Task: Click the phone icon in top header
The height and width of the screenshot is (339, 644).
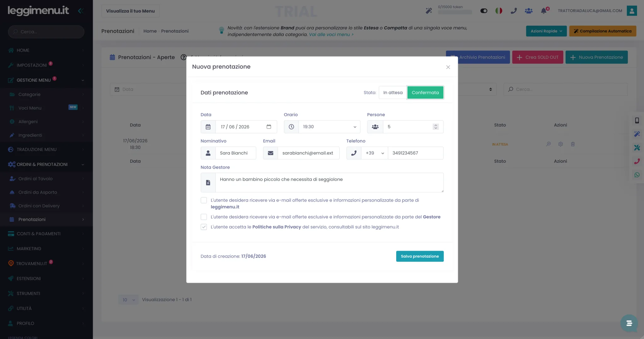Action: click(514, 11)
